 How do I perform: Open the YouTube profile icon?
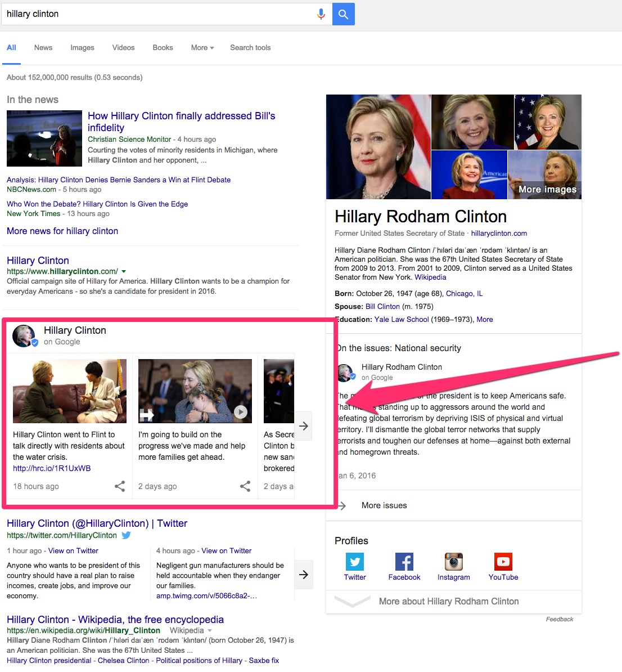click(x=503, y=562)
